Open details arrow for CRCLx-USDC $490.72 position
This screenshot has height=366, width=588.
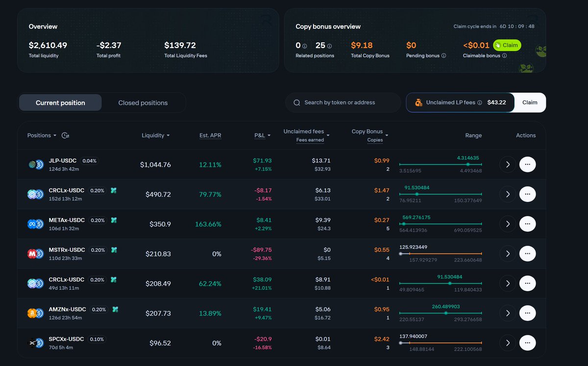tap(508, 195)
